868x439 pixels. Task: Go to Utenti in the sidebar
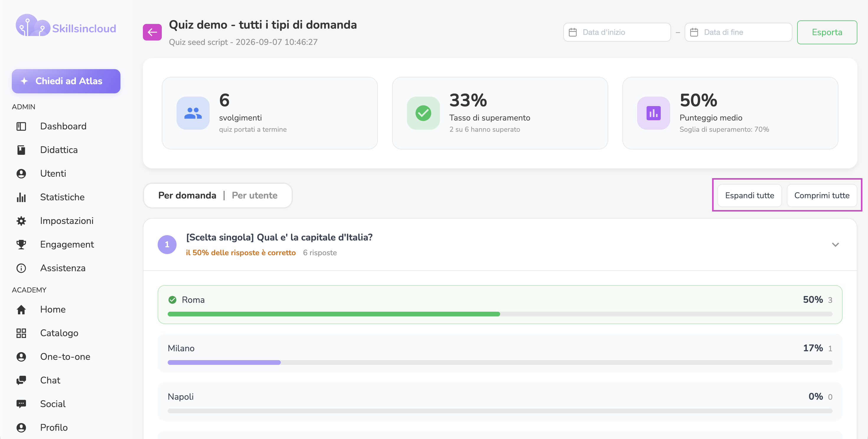[x=53, y=173]
